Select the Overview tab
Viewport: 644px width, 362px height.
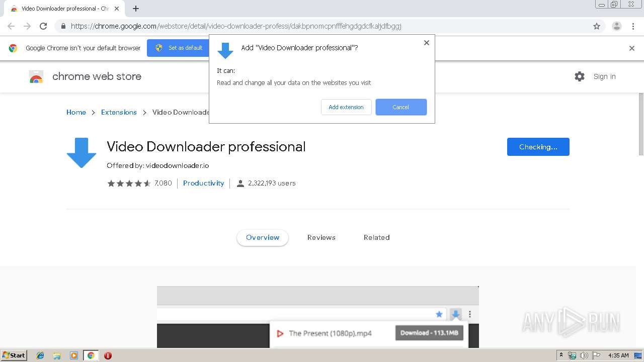click(x=263, y=238)
